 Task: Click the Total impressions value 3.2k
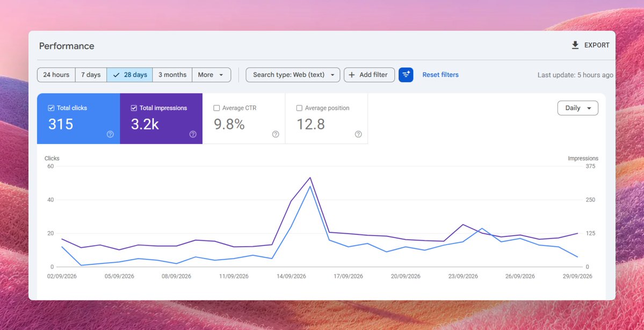pyautogui.click(x=145, y=124)
